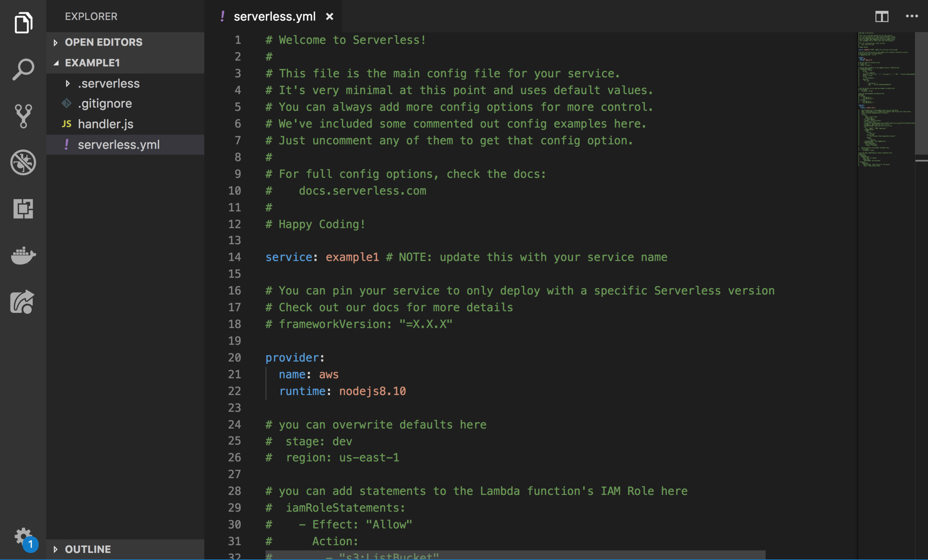Expand the .serverless folder

coord(109,83)
